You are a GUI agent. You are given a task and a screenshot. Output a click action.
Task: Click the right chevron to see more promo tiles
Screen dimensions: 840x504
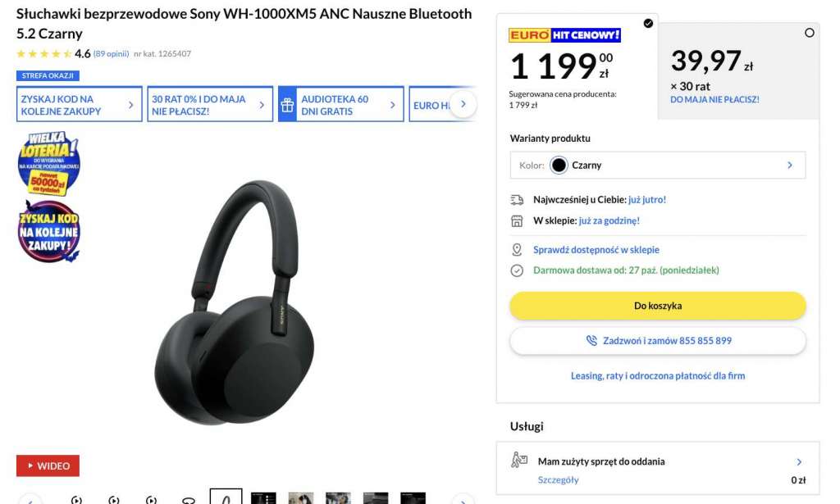463,104
